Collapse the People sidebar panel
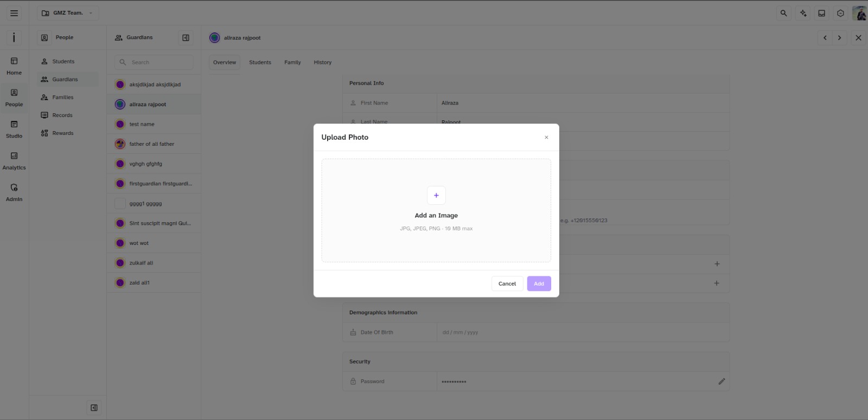 tap(94, 408)
